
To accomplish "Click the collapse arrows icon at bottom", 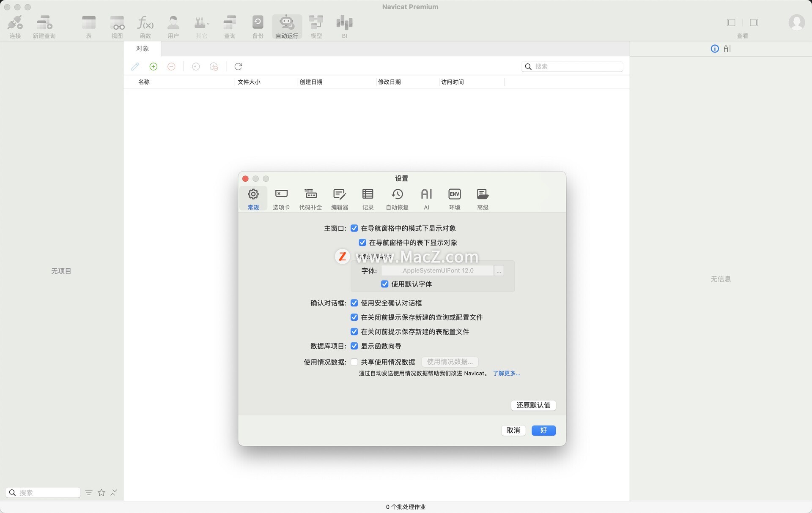I will (x=114, y=492).
